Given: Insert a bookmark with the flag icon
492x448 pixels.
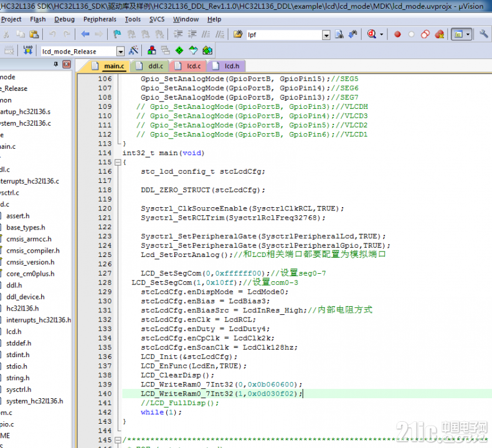Looking at the screenshot, I should [x=117, y=34].
